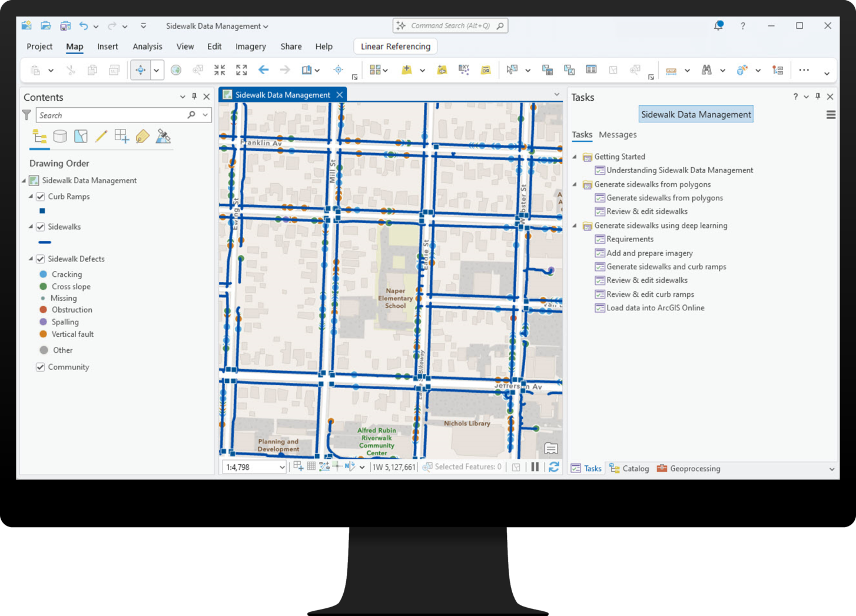Open the Bookmarks gallery
This screenshot has width=856, height=616.
tap(307, 69)
